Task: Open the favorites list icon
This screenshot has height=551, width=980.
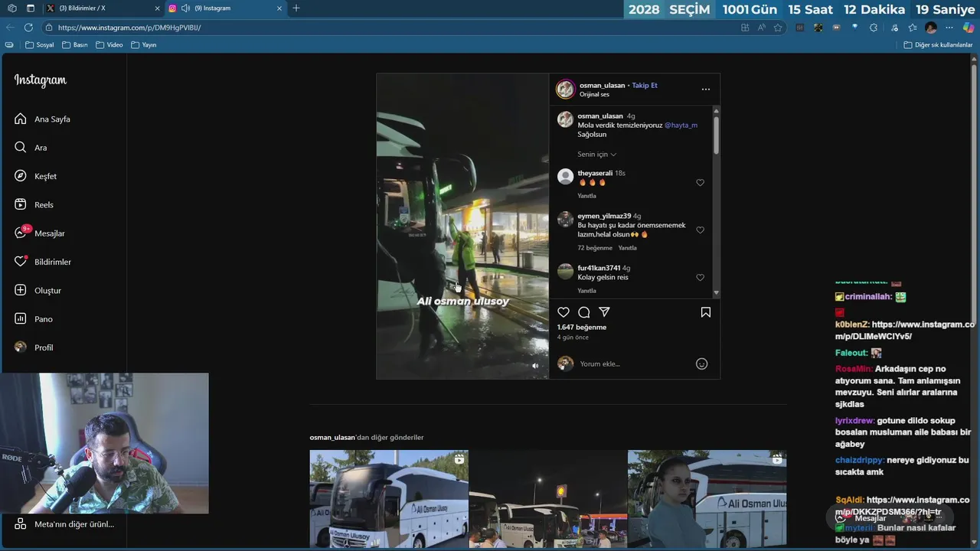Action: tap(913, 28)
